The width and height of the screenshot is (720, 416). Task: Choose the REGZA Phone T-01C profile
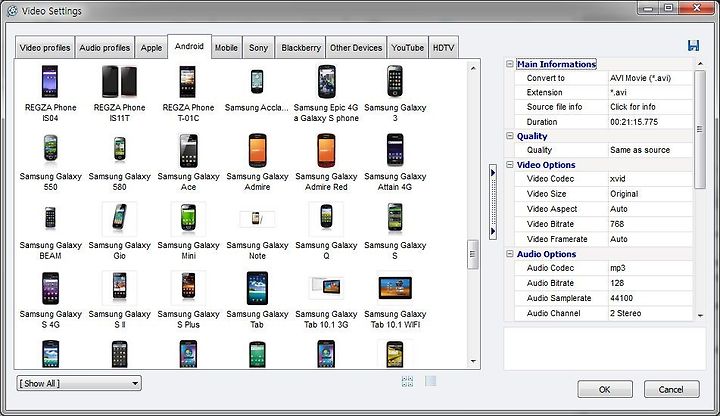coord(188,81)
